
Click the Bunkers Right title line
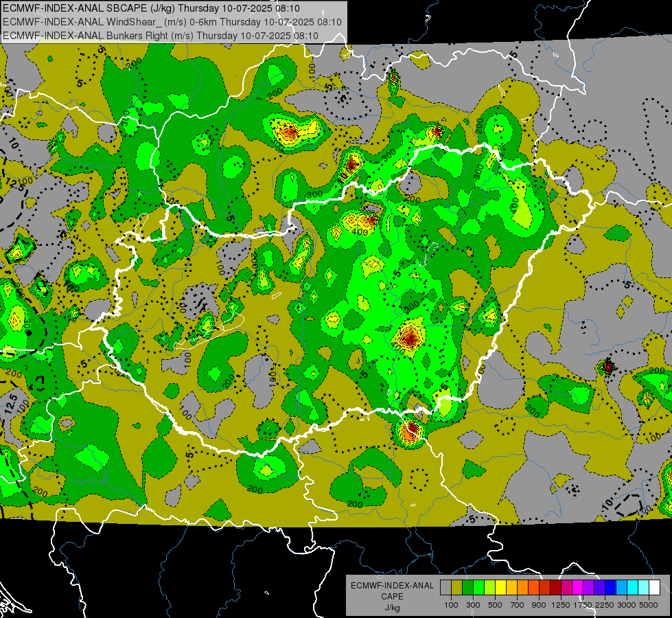(161, 36)
